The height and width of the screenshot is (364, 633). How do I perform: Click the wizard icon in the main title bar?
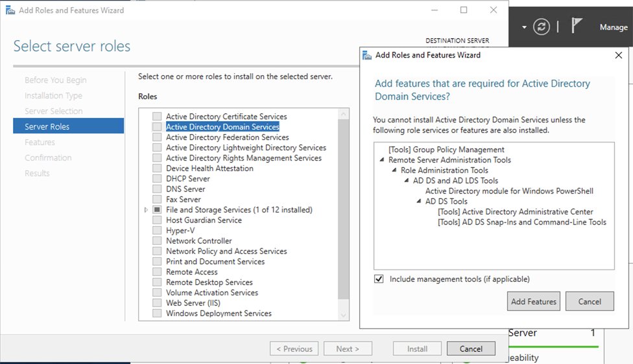coord(10,10)
